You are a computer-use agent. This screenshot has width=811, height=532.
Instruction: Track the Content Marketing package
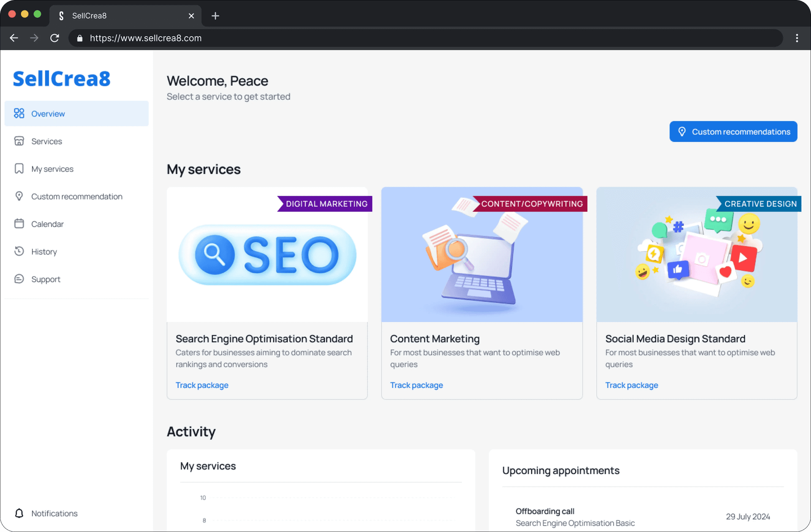coord(416,385)
